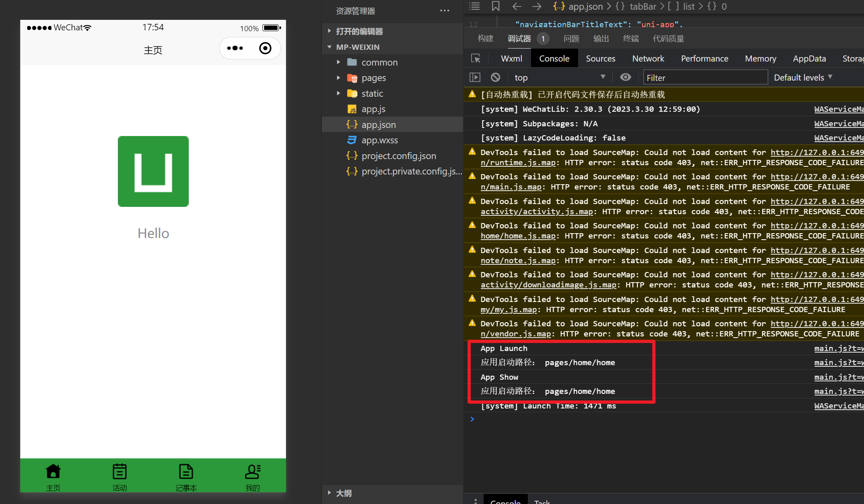
Task: Click the Hello text in simulator
Action: [153, 233]
